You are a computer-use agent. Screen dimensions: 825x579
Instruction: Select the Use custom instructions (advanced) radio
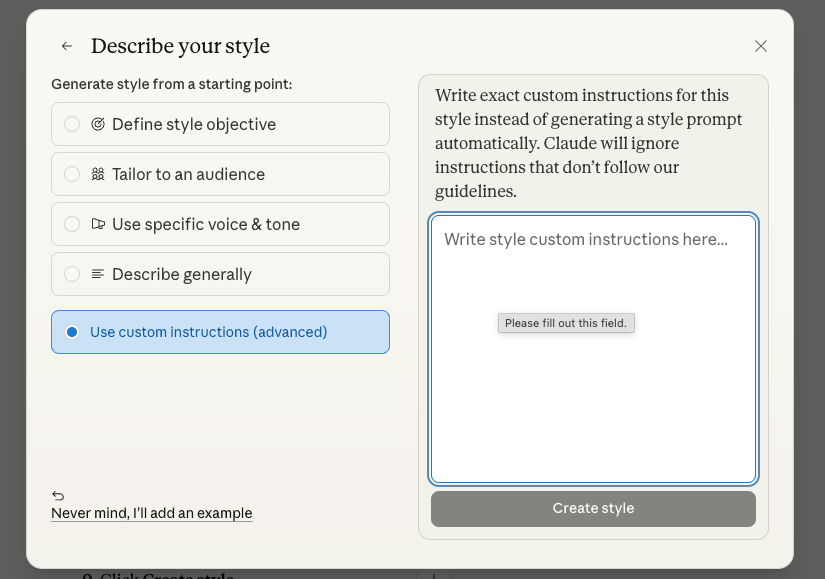[x=72, y=332]
